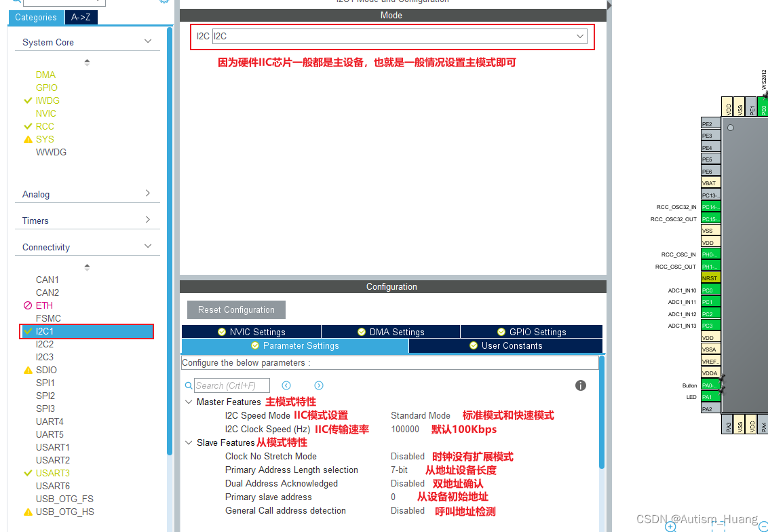
Task: Go to previous search result arrow
Action: click(x=286, y=385)
